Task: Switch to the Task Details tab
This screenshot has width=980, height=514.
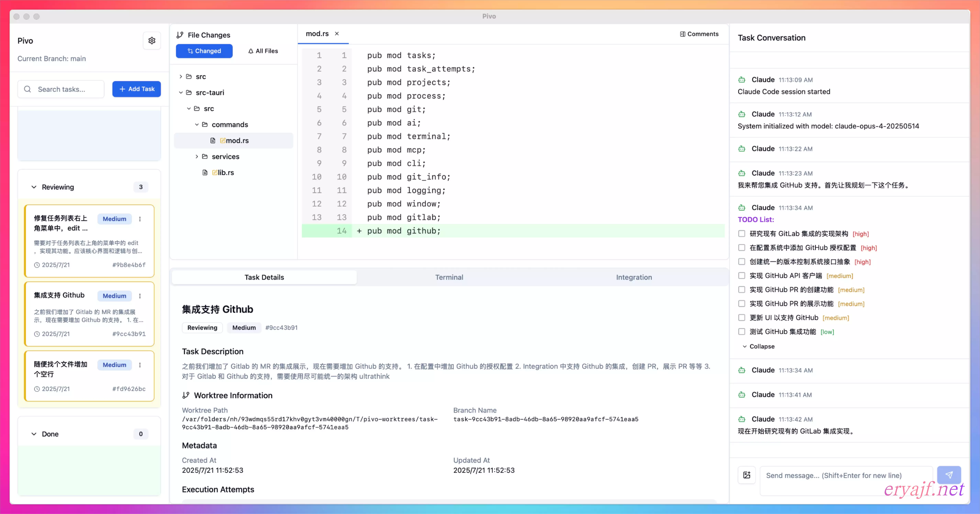Action: pyautogui.click(x=264, y=277)
